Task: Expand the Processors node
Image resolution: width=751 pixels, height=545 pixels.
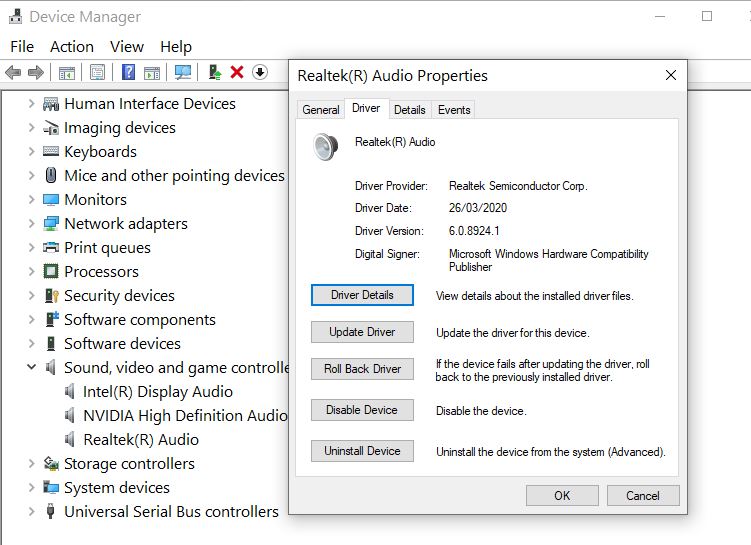Action: [31, 272]
